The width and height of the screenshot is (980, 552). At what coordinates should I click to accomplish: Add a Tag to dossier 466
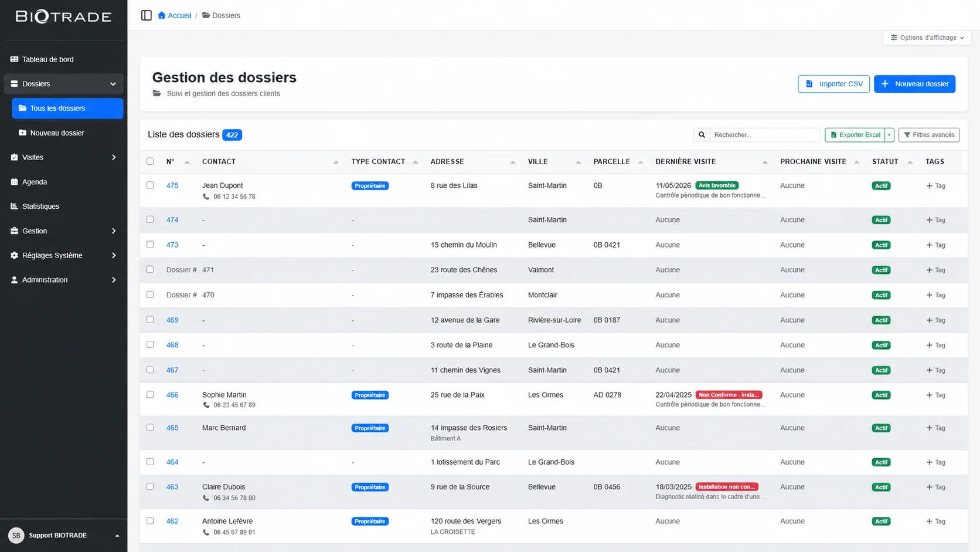pyautogui.click(x=935, y=395)
